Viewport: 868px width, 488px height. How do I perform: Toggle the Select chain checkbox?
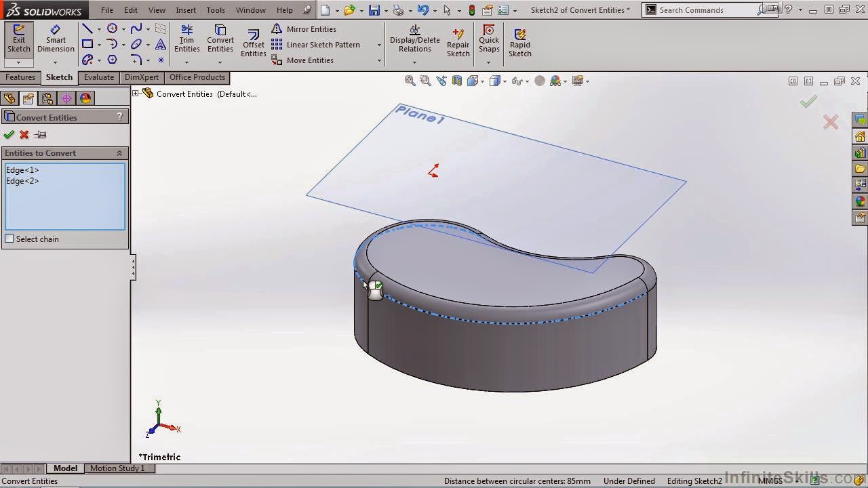click(9, 239)
